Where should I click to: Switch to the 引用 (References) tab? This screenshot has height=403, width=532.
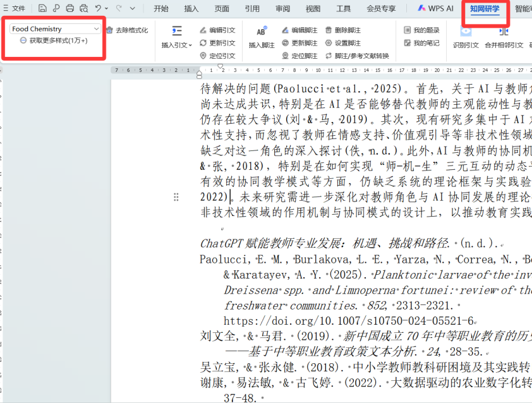click(252, 8)
